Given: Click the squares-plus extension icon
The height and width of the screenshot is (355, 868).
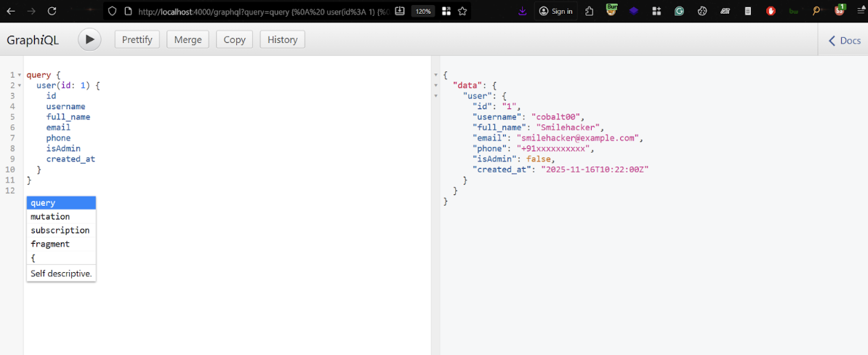Looking at the screenshot, I should 656,11.
